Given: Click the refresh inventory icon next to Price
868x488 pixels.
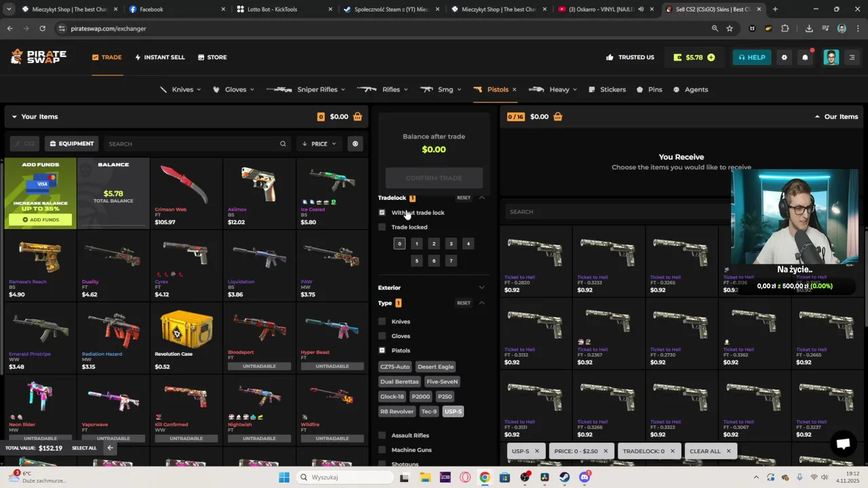Looking at the screenshot, I should click(355, 144).
